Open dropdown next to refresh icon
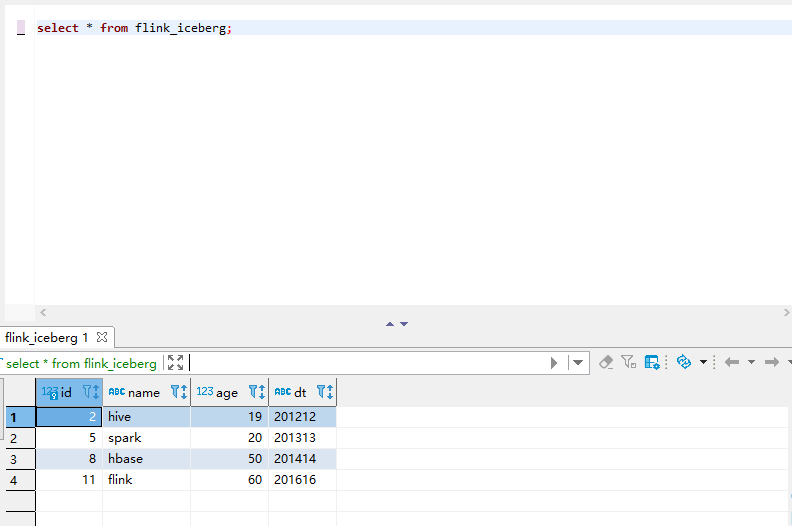Viewport: 792px width, 526px height. (703, 363)
